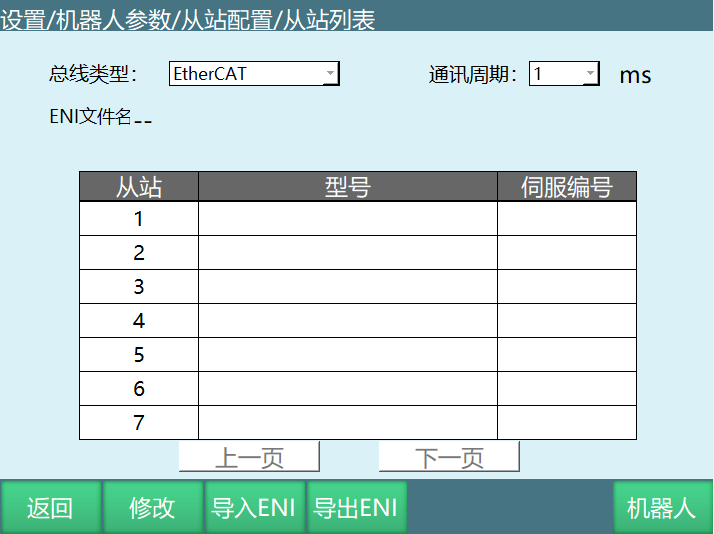This screenshot has height=534, width=714.
Task: Open the 机器人 button
Action: point(661,508)
